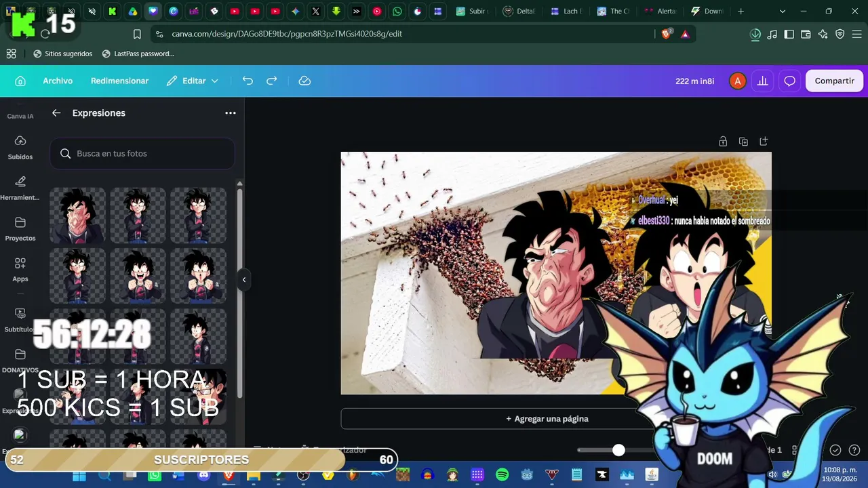Click the Compartir button
Viewport: 868px width, 488px height.
834,81
